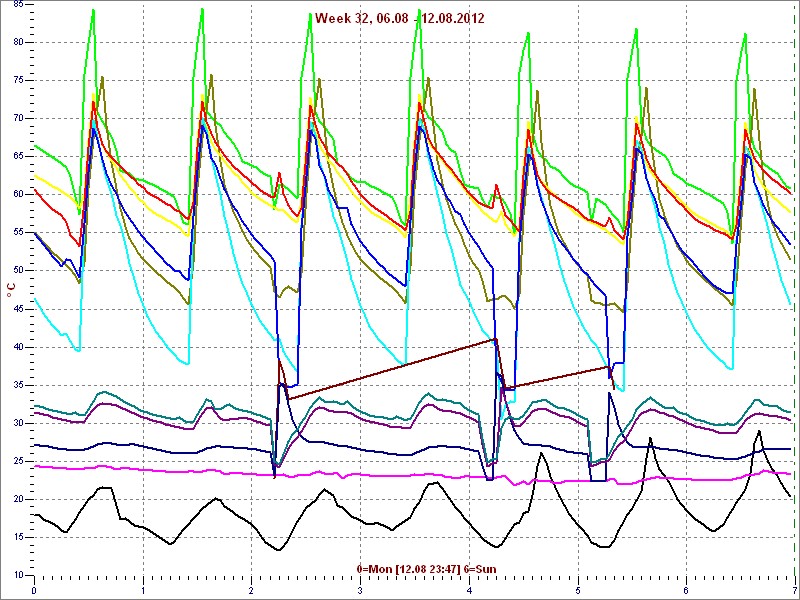Click the chart title 'Week 32, 06.08 - 12.08.2012'
Screen dimensions: 800x600
(400, 18)
